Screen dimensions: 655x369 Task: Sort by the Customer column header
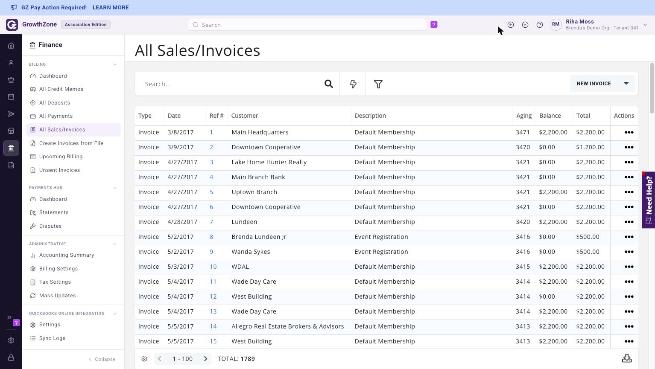coord(245,116)
